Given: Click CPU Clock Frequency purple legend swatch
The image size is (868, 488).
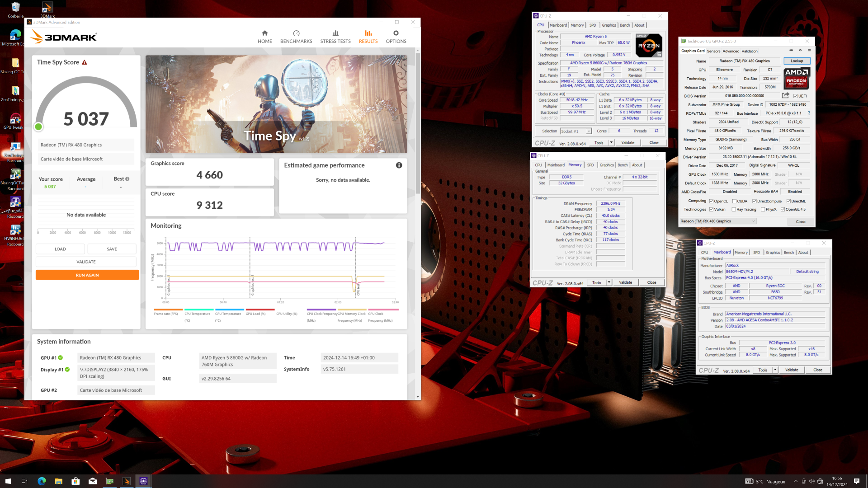Looking at the screenshot, I should (x=321, y=310).
